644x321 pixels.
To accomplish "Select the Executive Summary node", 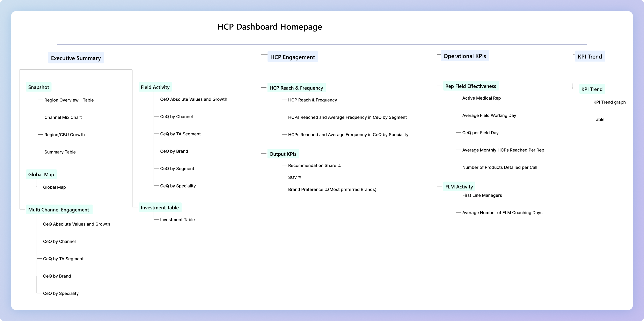I will (x=76, y=58).
